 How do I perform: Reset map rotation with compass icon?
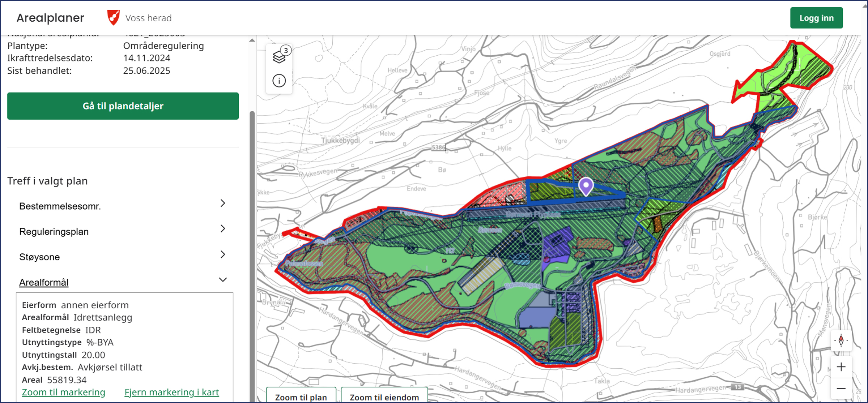click(x=841, y=340)
